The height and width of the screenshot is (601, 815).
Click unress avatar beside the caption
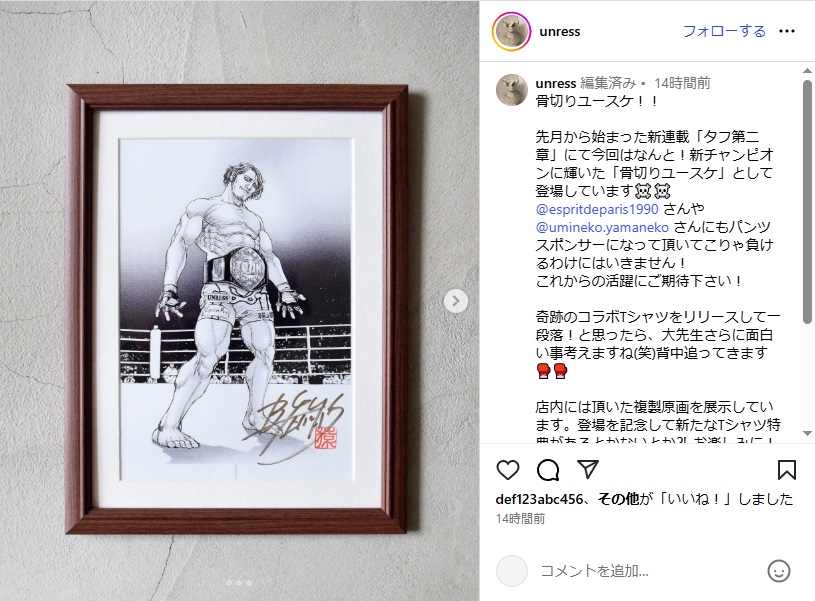[512, 89]
